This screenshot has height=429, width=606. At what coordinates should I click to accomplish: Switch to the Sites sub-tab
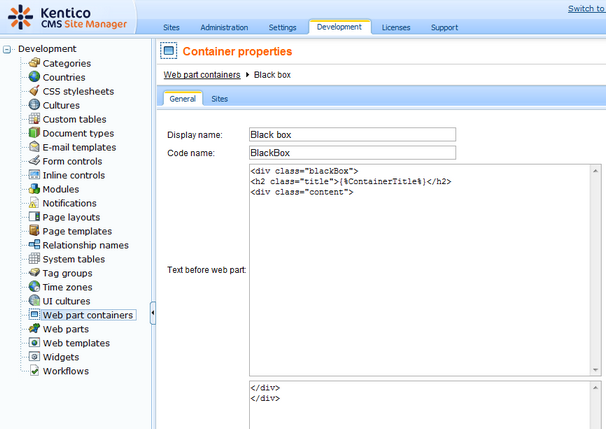pos(219,99)
